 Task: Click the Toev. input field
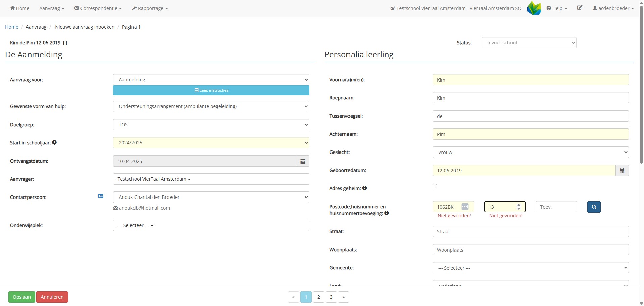click(x=556, y=207)
